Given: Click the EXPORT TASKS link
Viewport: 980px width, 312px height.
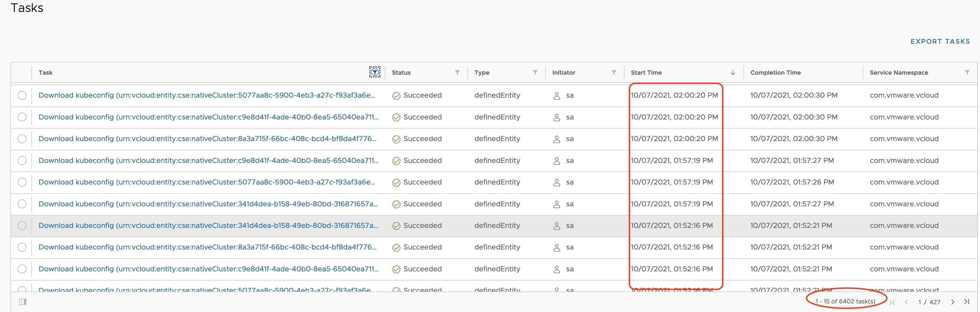Looking at the screenshot, I should (x=940, y=41).
